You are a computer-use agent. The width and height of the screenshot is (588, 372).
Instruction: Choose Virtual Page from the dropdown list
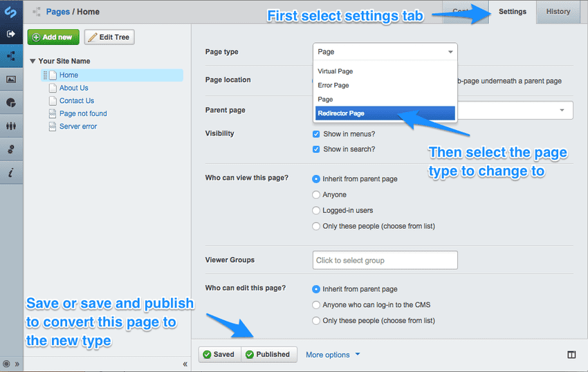pyautogui.click(x=385, y=71)
